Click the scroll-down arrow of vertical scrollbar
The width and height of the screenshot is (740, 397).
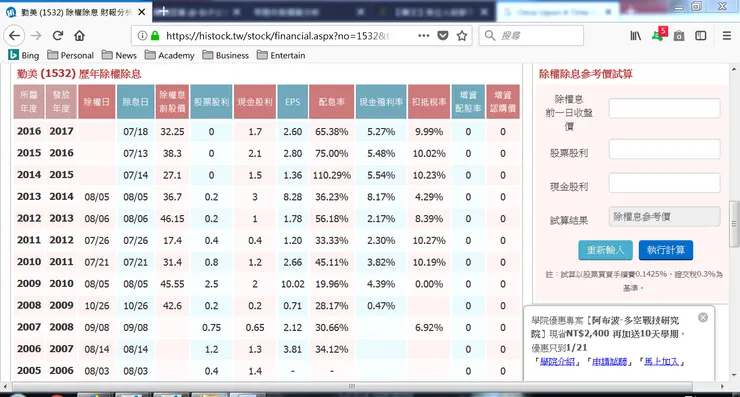(734, 376)
